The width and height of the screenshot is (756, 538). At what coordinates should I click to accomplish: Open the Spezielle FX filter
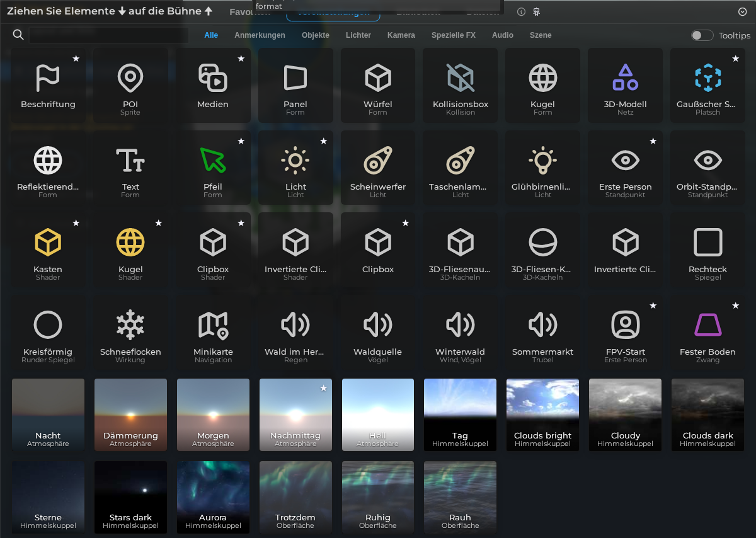(x=454, y=35)
